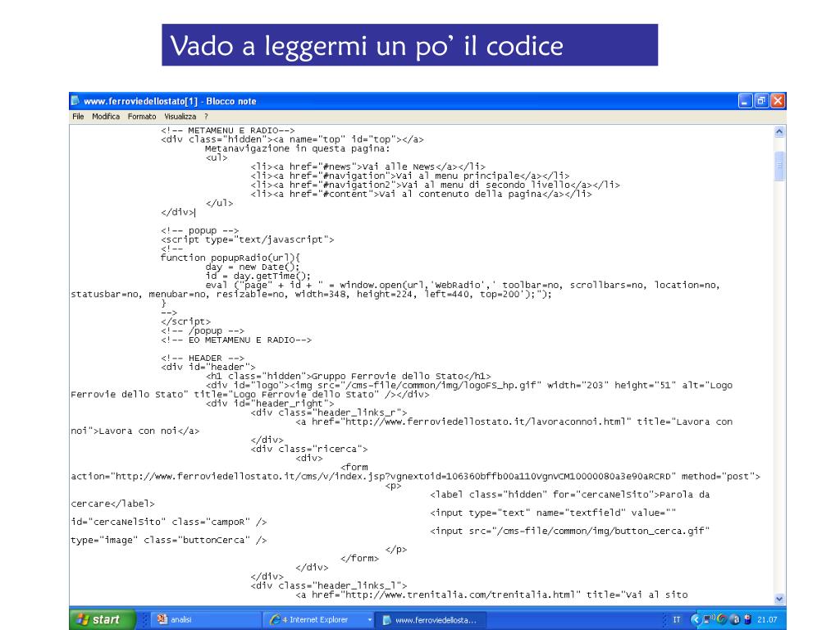840x630 pixels.
Task: Restore down the Blocco note window
Action: [761, 101]
